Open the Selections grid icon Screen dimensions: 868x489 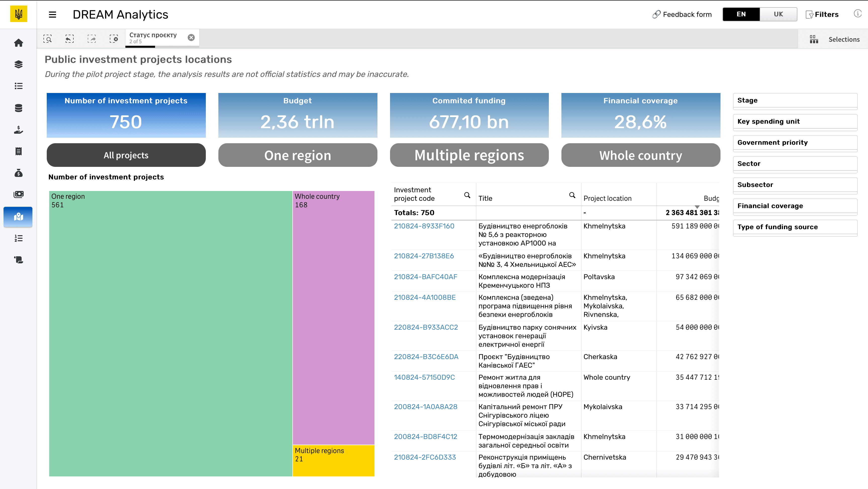(814, 39)
